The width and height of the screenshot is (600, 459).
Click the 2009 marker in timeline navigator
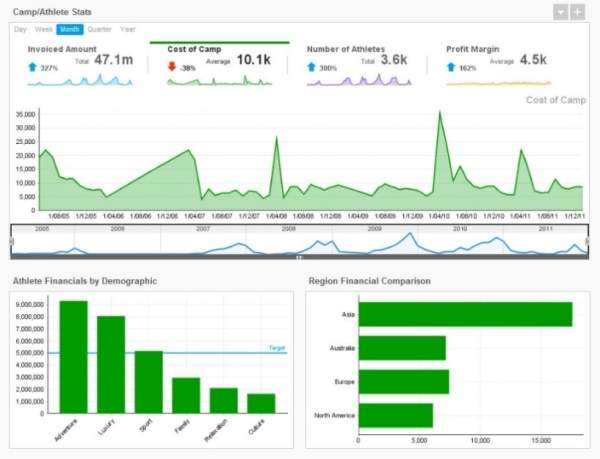pyautogui.click(x=375, y=229)
